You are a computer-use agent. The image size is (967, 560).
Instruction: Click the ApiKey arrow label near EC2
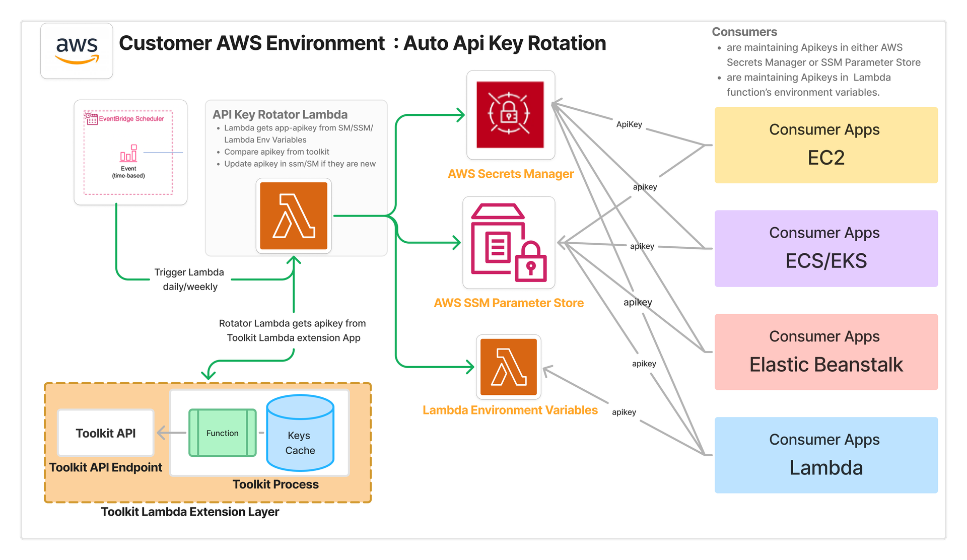pyautogui.click(x=629, y=124)
